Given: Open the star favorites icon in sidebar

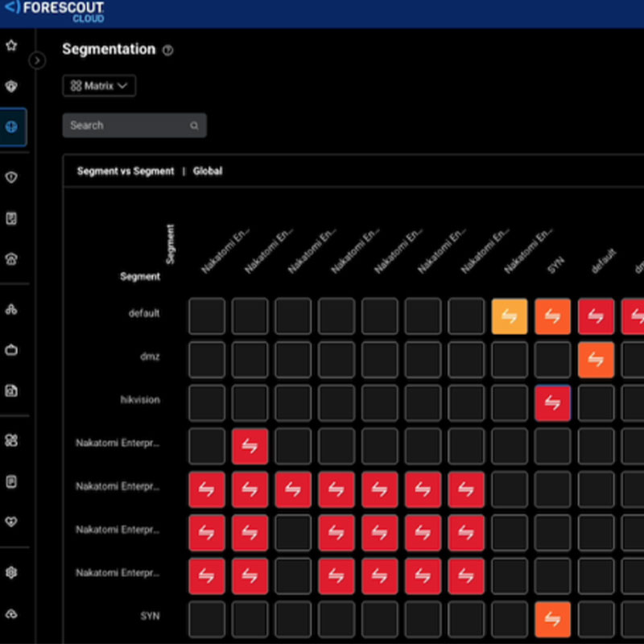Looking at the screenshot, I should point(11,45).
